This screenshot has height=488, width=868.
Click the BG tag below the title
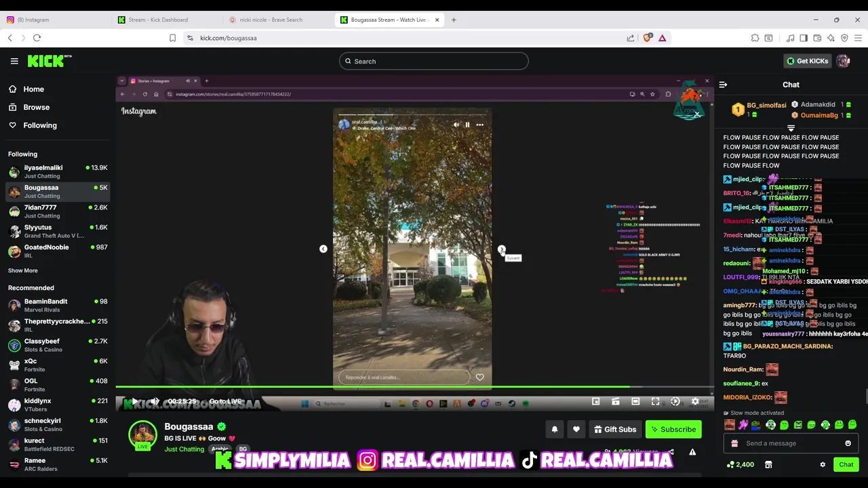click(243, 449)
